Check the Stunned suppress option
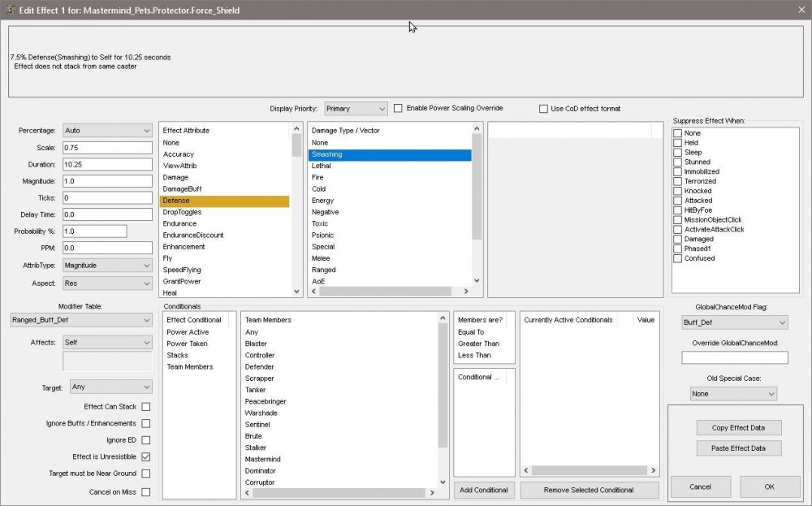 pyautogui.click(x=678, y=162)
